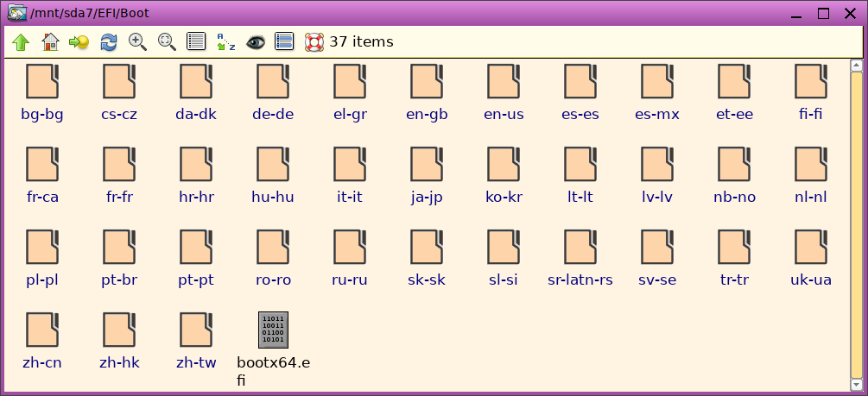
Task: Select the lv-lv folder
Action: [657, 175]
